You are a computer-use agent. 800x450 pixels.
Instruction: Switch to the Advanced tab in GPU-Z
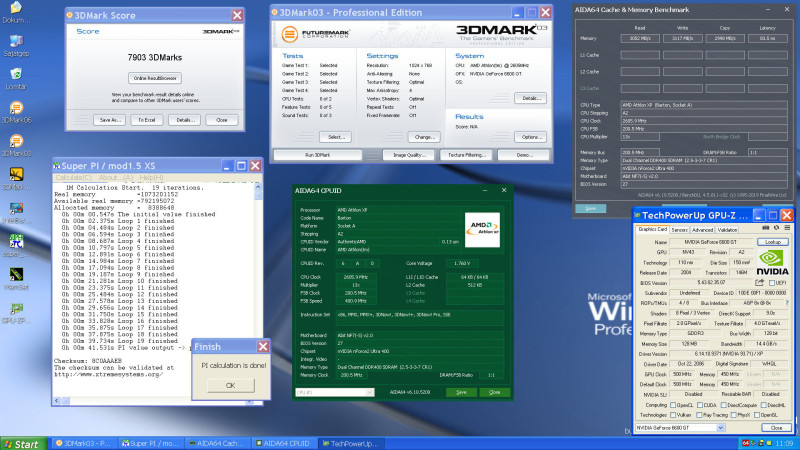pyautogui.click(x=703, y=230)
